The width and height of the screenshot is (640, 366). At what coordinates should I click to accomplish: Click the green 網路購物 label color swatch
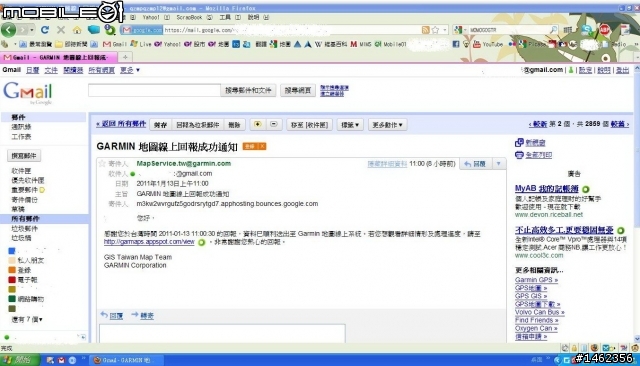[x=12, y=299]
